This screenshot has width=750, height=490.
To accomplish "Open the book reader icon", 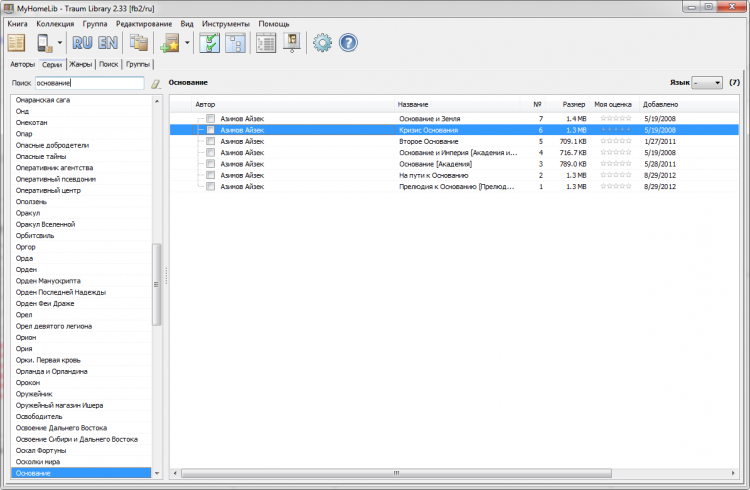I will pos(16,43).
